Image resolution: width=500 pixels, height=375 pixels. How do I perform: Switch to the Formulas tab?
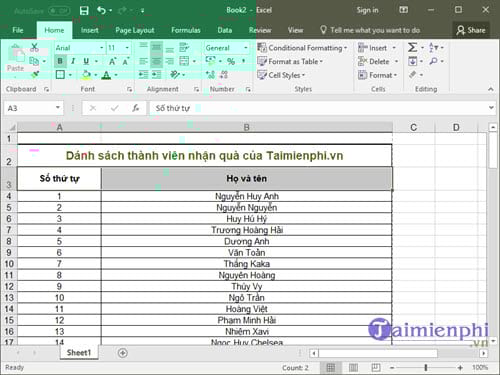[186, 30]
